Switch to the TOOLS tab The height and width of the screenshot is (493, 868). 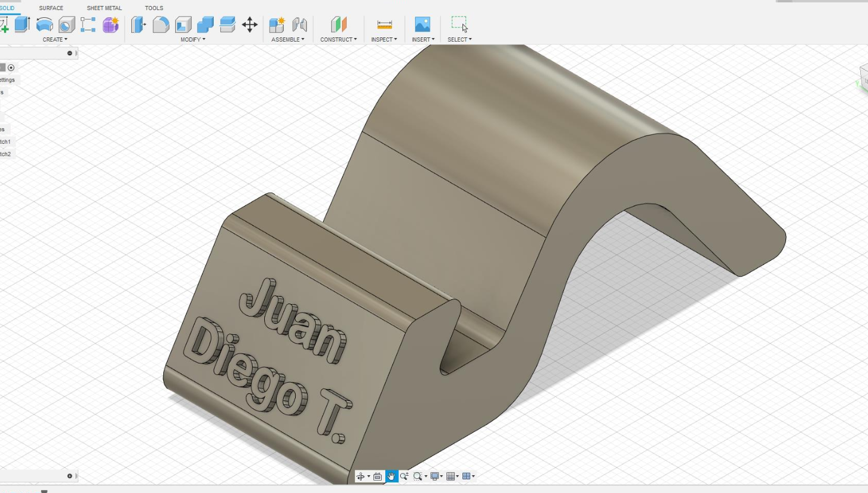[x=154, y=8]
